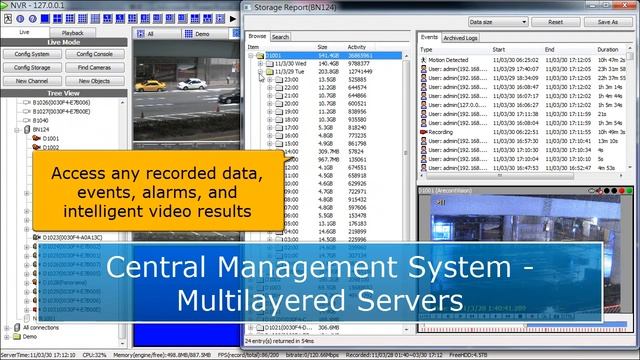
Task: Open the Search tab in Storage Report
Action: tap(280, 37)
